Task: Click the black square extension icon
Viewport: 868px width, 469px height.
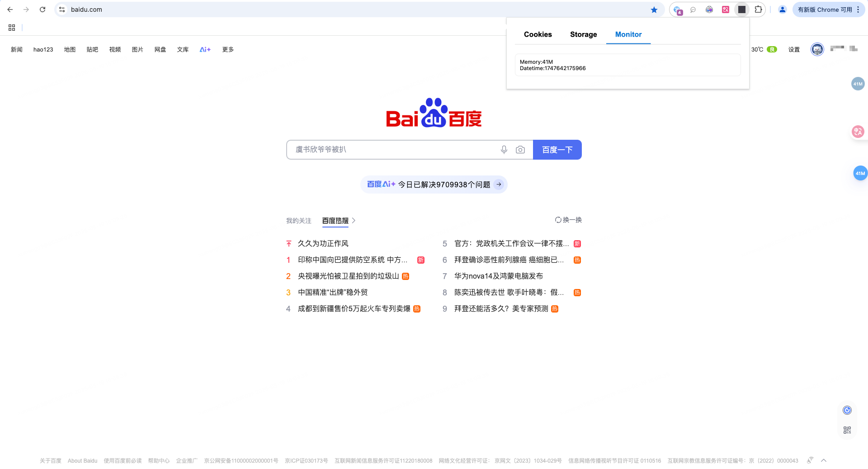Action: 742,9
